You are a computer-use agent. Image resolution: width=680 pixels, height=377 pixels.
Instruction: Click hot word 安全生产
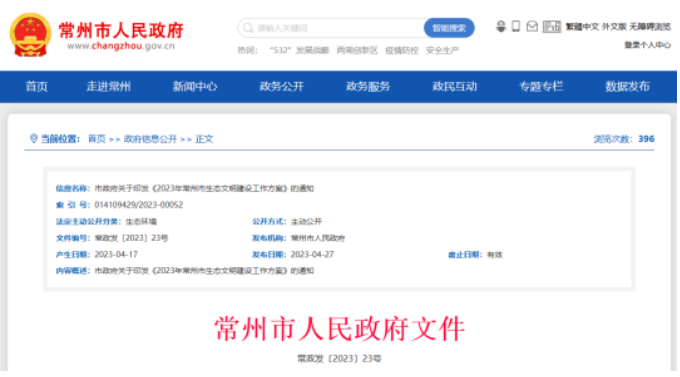(x=442, y=50)
